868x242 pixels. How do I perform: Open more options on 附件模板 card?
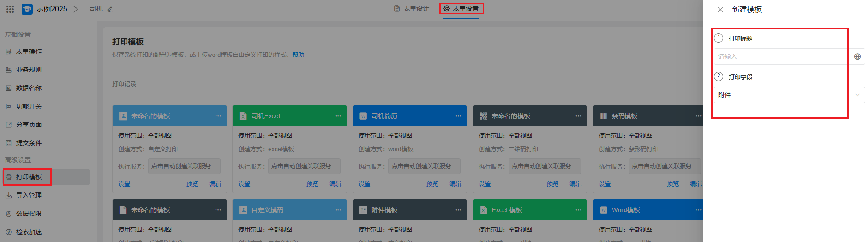pyautogui.click(x=458, y=210)
